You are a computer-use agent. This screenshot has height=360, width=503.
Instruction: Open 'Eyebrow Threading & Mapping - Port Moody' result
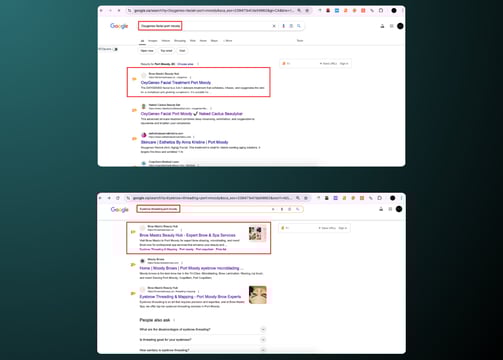pos(190,296)
